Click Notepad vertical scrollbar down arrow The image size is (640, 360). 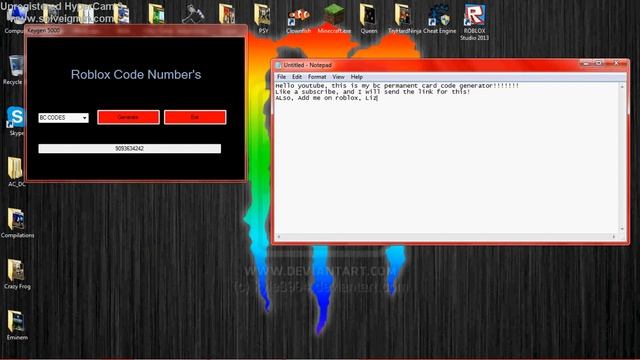tap(622, 229)
